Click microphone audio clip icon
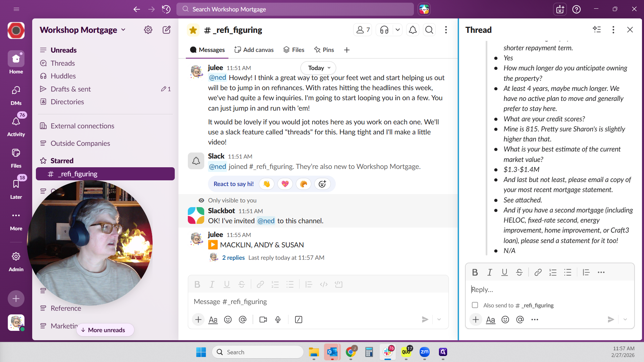Viewport: 644px width, 362px height. point(278,320)
